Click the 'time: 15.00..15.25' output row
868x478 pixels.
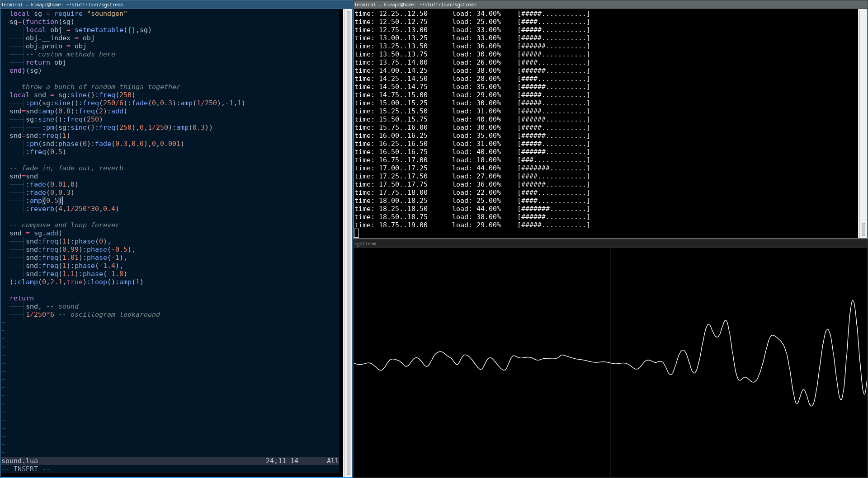tap(472, 103)
